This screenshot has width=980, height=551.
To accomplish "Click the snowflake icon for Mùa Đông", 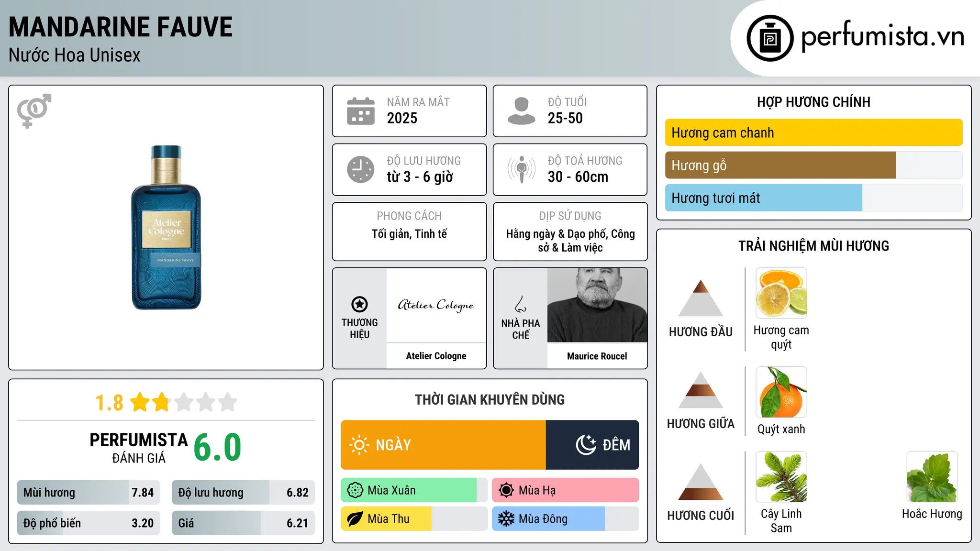I will 506,519.
